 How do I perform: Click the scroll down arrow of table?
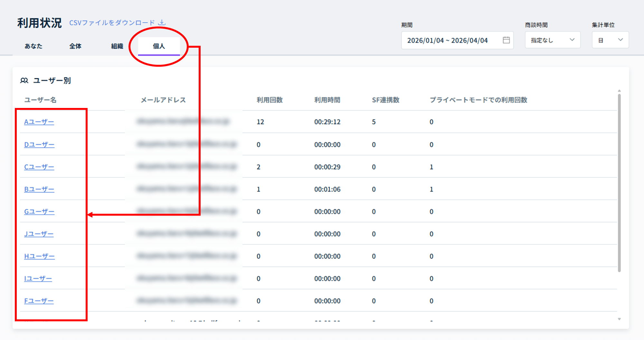tap(619, 319)
